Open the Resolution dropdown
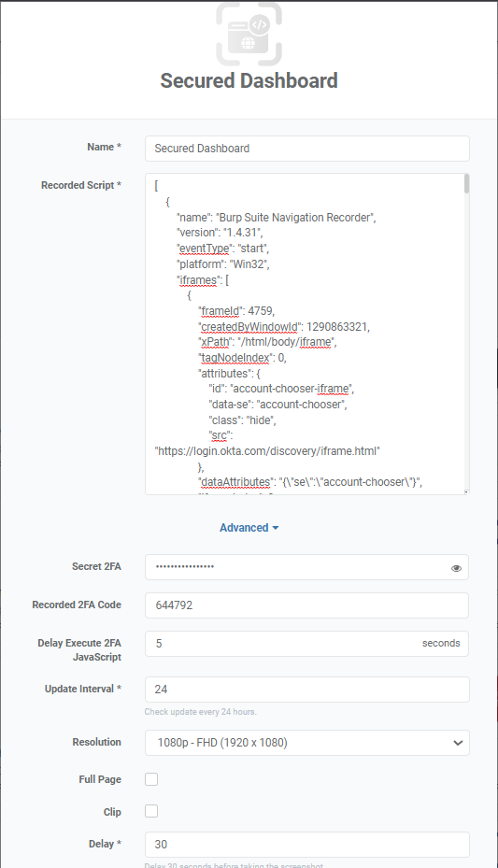This screenshot has width=498, height=868. (307, 743)
